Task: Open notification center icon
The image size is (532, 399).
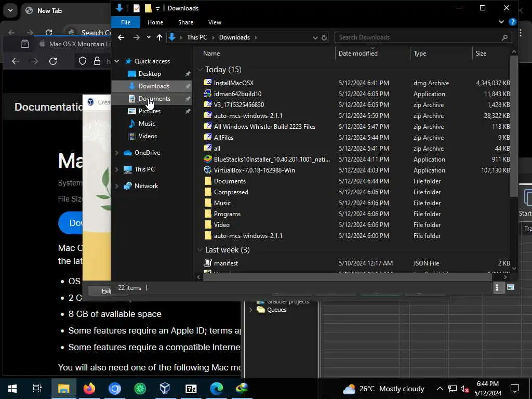Action: click(515, 389)
